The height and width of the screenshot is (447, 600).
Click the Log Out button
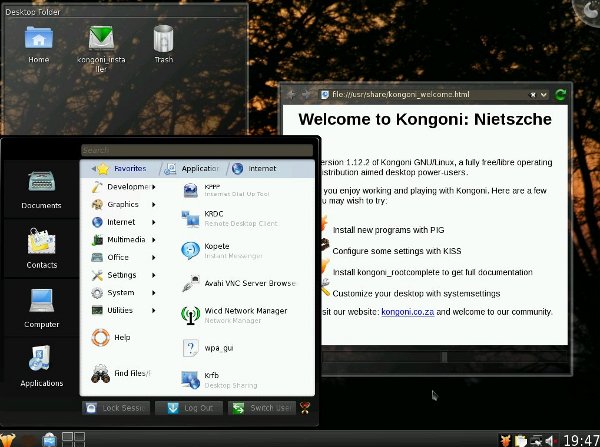click(x=189, y=408)
